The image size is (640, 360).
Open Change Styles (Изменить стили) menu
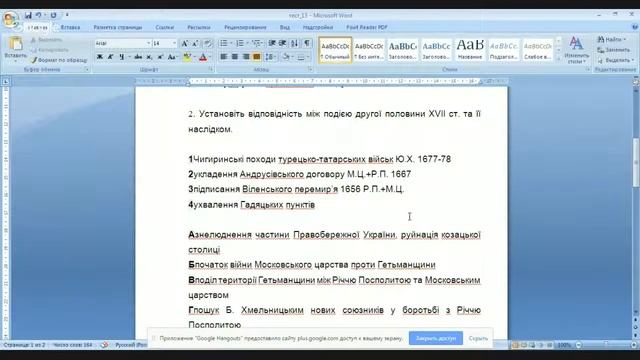(576, 50)
